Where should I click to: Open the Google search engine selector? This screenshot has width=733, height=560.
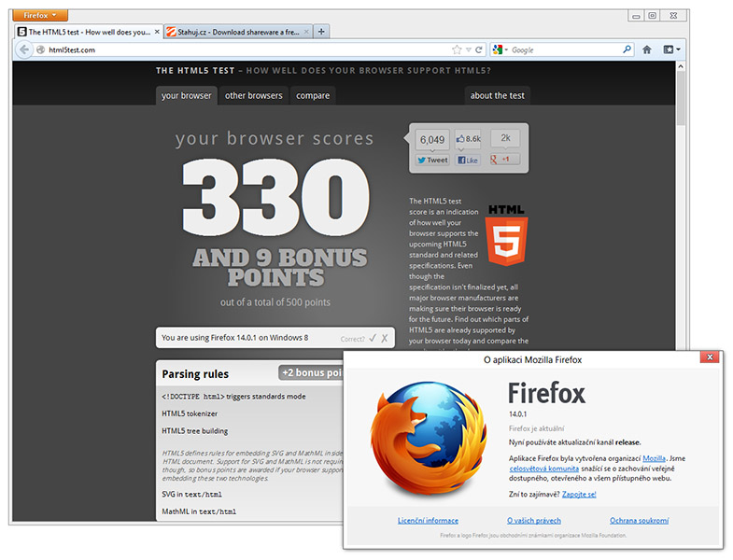[x=500, y=49]
